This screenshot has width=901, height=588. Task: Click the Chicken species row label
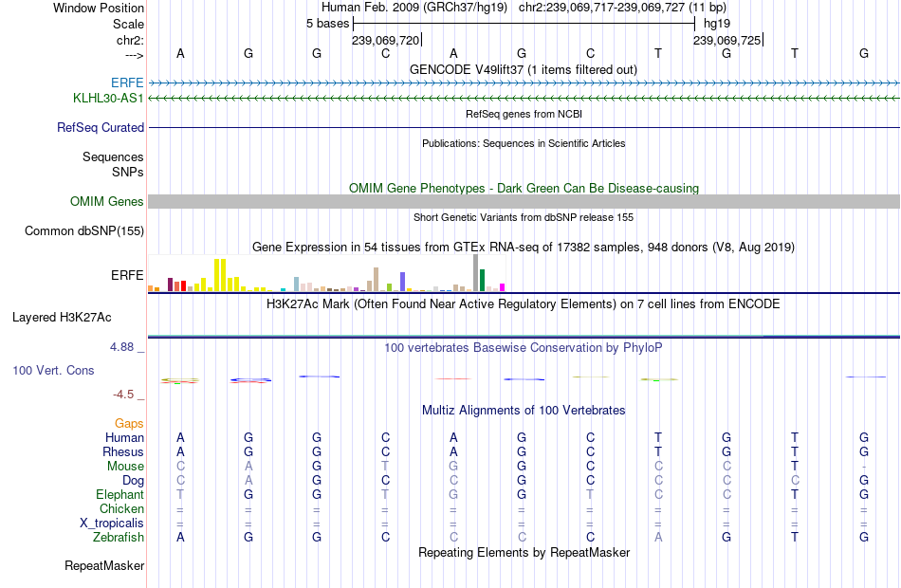[121, 509]
